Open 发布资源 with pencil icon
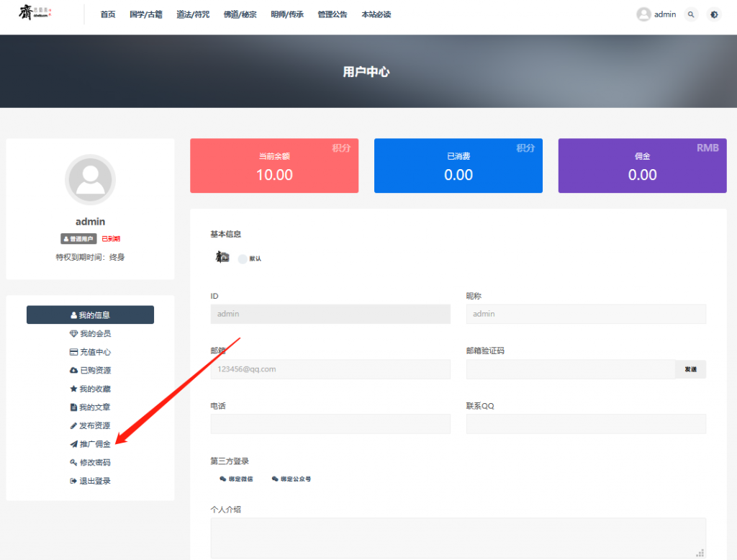The image size is (737, 560). click(90, 425)
